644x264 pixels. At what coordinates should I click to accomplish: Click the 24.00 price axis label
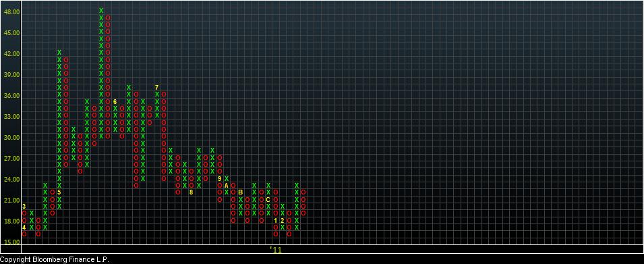coord(11,180)
